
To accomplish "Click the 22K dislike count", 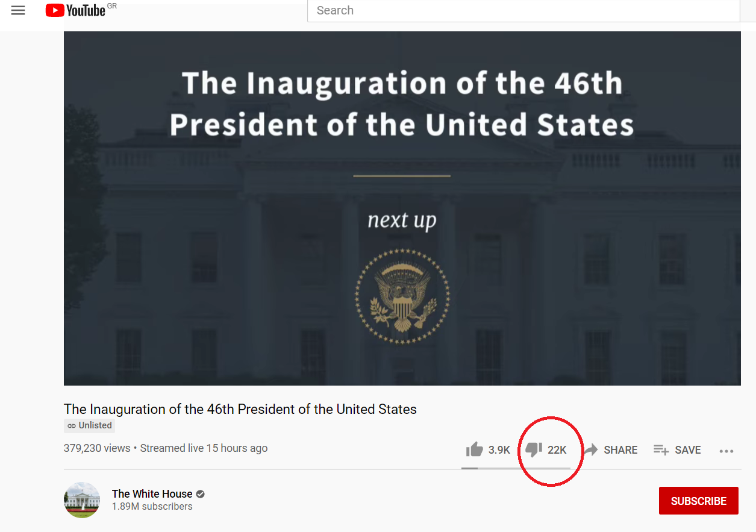I will click(x=557, y=450).
